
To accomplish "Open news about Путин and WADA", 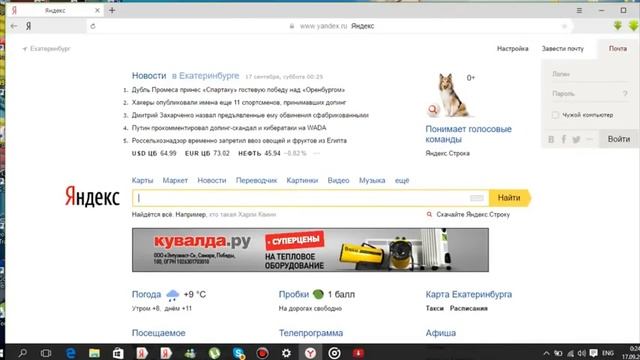I will click(x=229, y=128).
